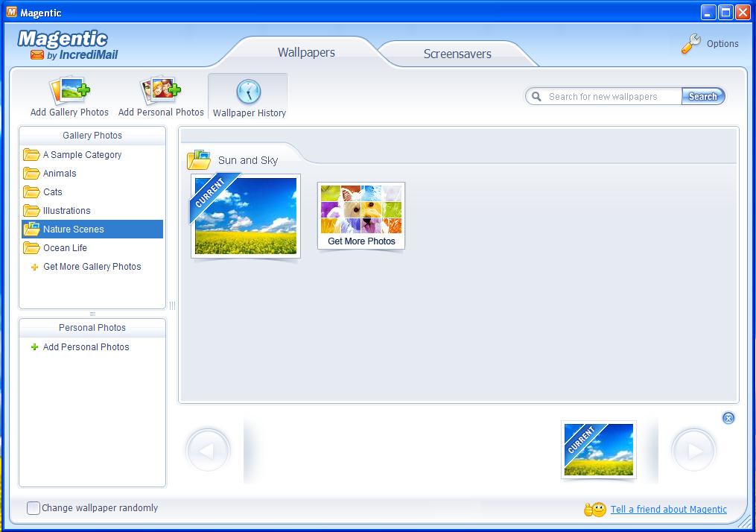
Task: Click the Search button
Action: (x=703, y=96)
